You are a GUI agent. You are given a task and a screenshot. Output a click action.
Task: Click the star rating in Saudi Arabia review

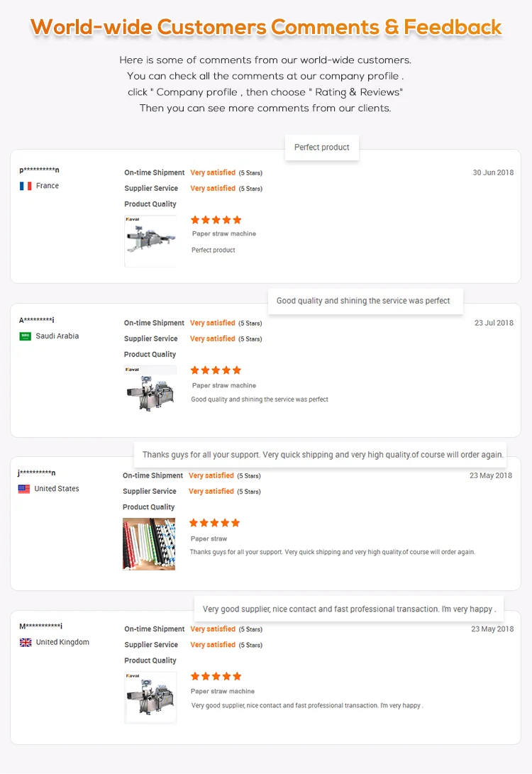tap(216, 370)
